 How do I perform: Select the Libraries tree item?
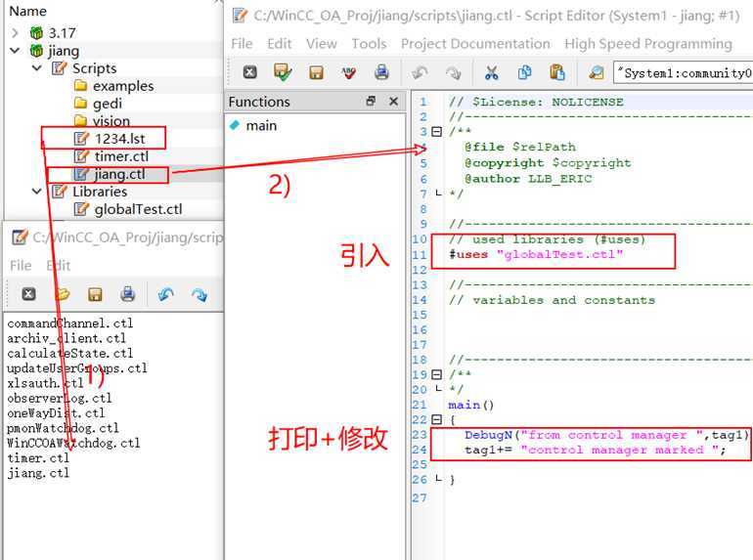click(100, 192)
